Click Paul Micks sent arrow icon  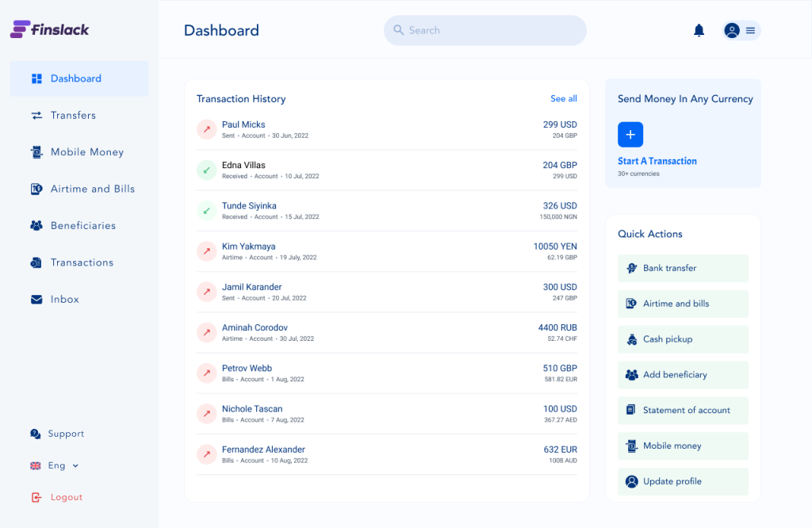click(x=206, y=129)
